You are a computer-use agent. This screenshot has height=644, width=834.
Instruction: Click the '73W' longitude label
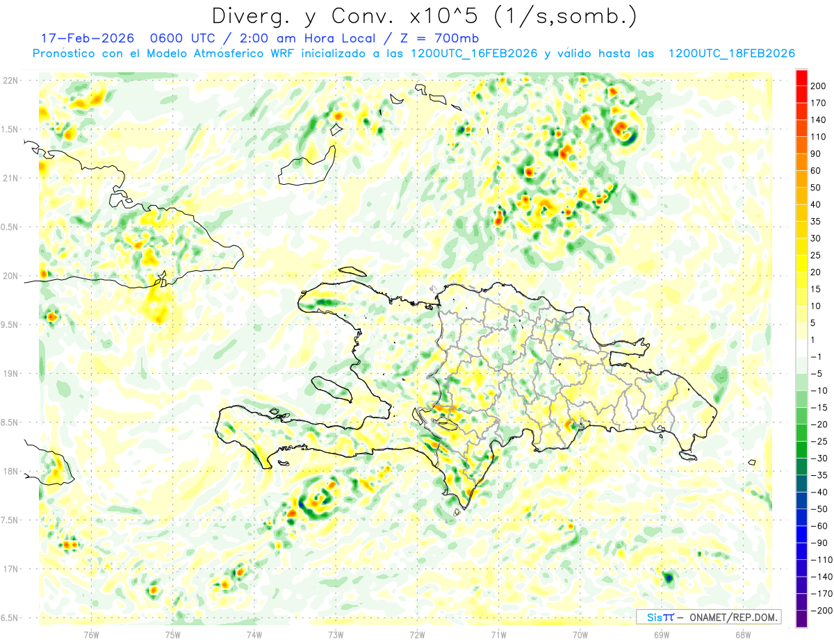(x=336, y=634)
